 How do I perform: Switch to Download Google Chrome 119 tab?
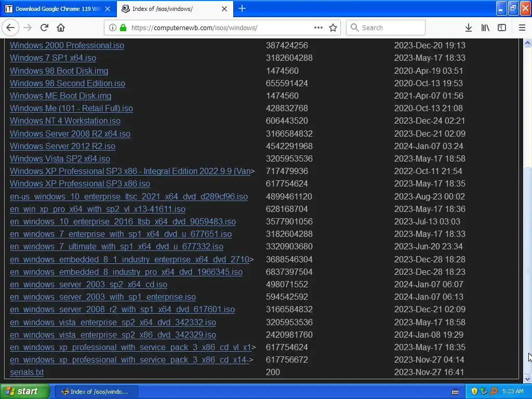58,9
